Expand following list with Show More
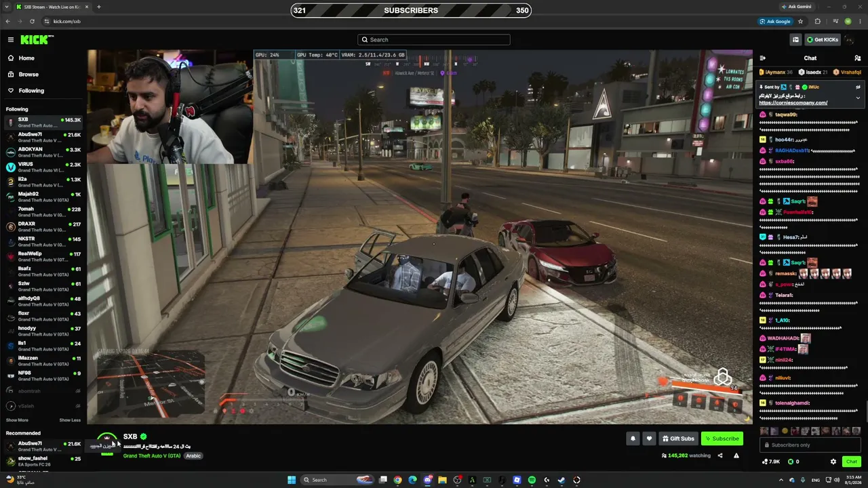This screenshot has height=488, width=868. click(17, 420)
